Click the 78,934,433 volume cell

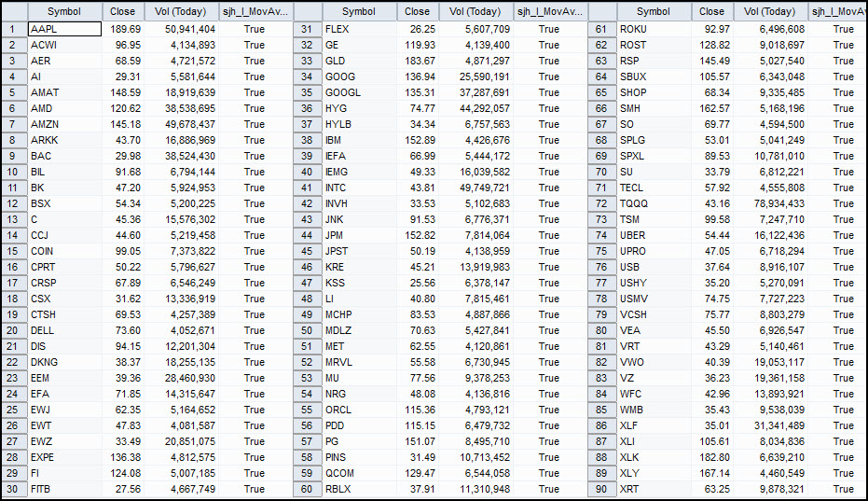coord(770,203)
